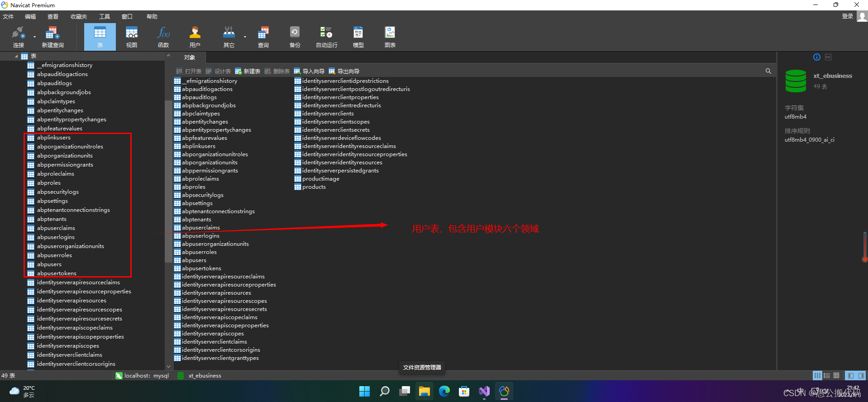
Task: Click the 连接 connection toolbar icon
Action: pyautogui.click(x=18, y=37)
